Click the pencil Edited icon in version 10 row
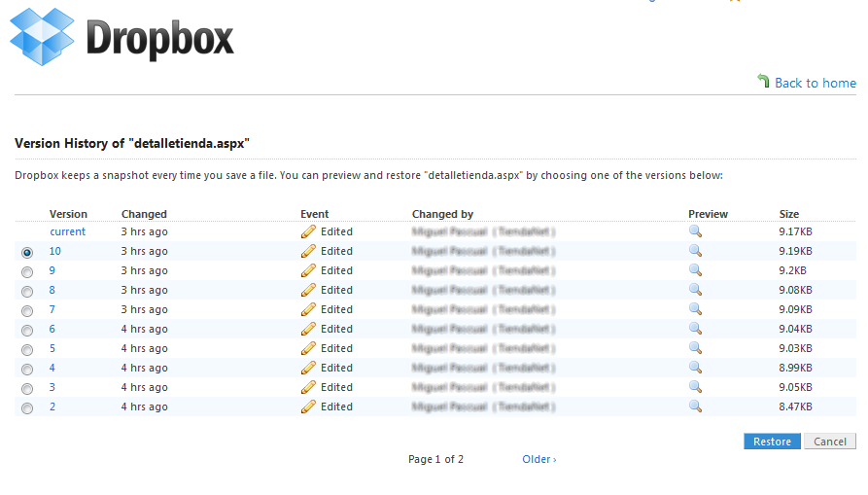The height and width of the screenshot is (495, 868). click(308, 251)
